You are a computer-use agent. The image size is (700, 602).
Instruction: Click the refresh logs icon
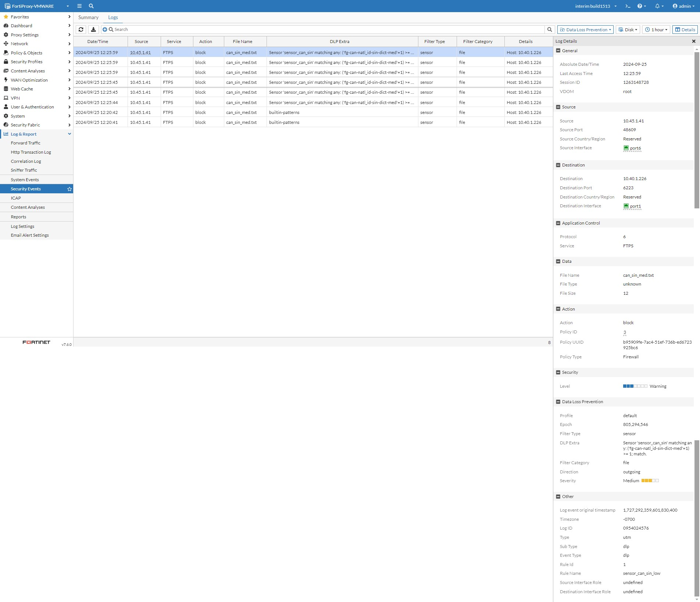pos(81,29)
